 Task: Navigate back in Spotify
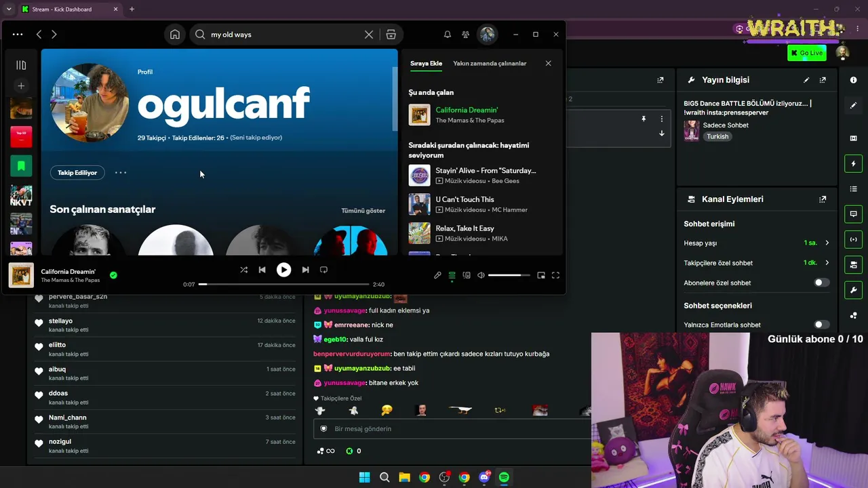39,35
